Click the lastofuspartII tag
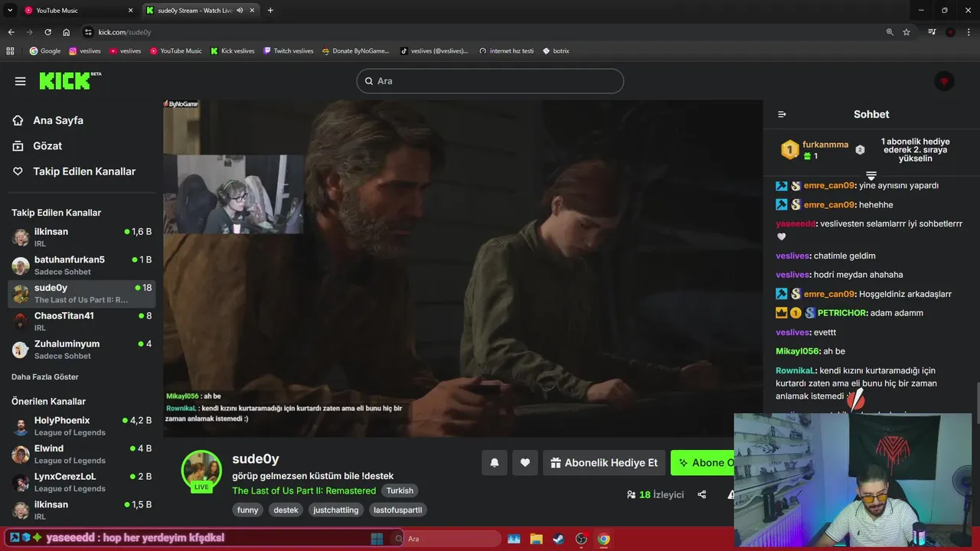This screenshot has height=551, width=980. click(397, 510)
